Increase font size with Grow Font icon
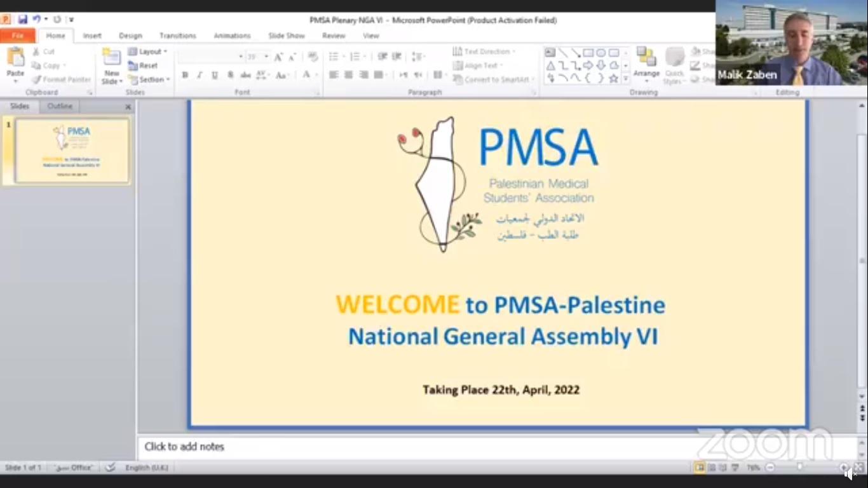 (x=278, y=57)
